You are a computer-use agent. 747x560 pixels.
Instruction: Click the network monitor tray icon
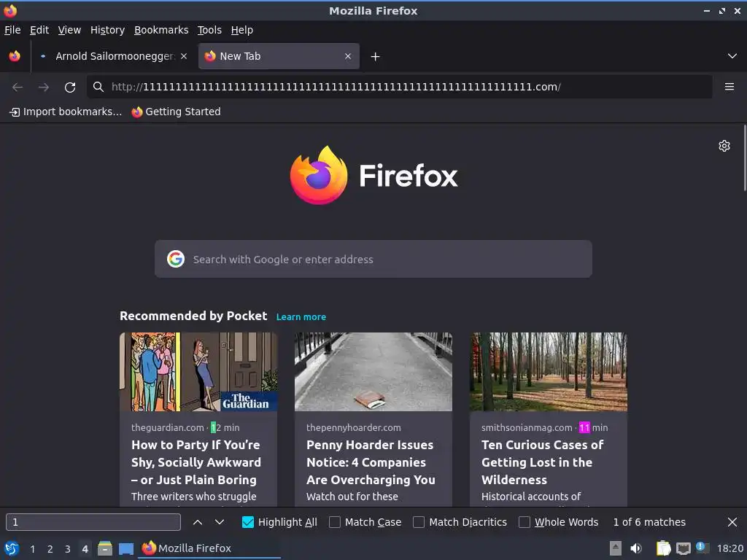click(x=683, y=548)
